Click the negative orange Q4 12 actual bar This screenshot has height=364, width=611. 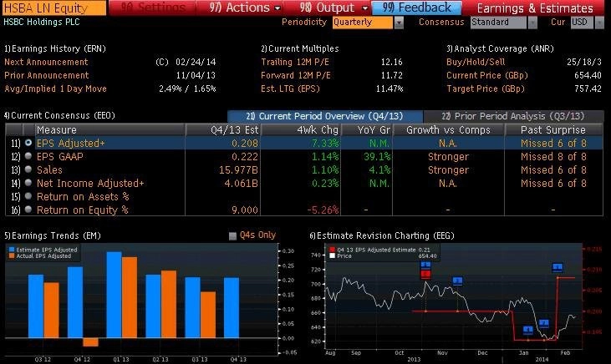click(x=90, y=342)
